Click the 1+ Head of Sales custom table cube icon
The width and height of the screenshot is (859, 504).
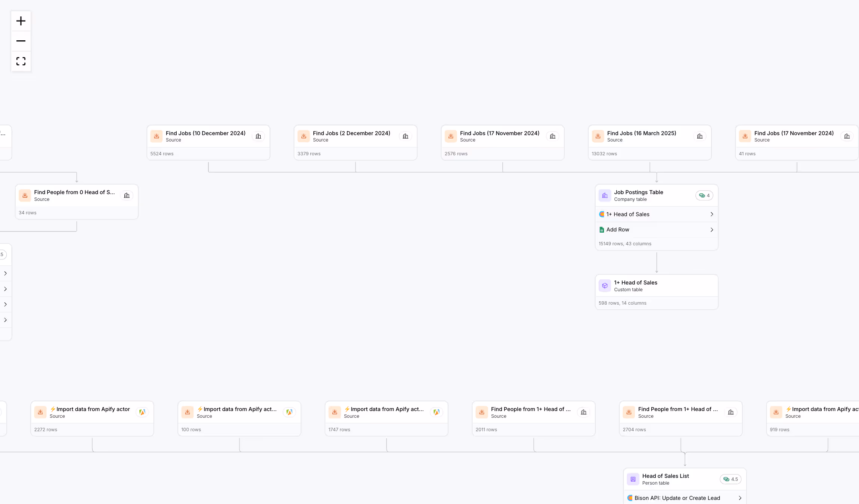(x=605, y=286)
